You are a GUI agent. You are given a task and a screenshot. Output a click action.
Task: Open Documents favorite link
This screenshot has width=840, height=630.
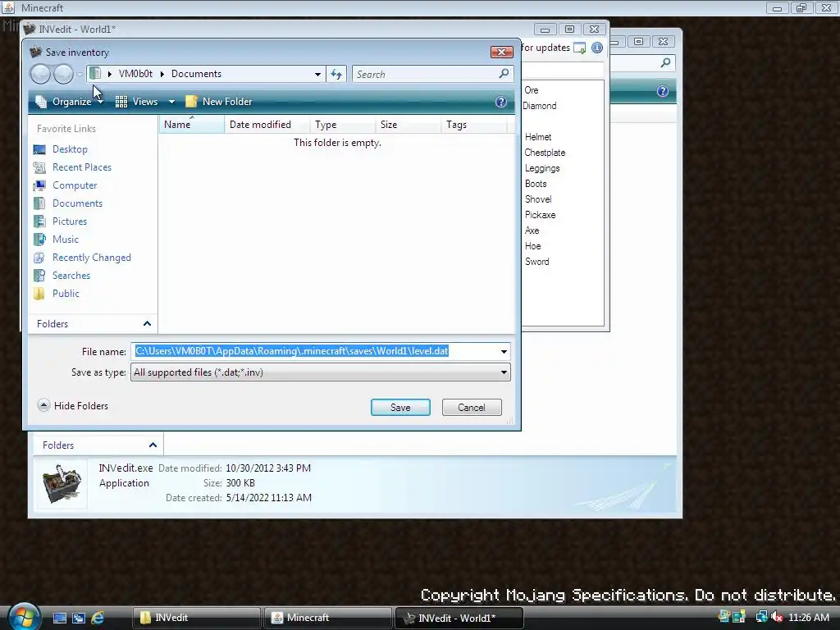pyautogui.click(x=77, y=203)
